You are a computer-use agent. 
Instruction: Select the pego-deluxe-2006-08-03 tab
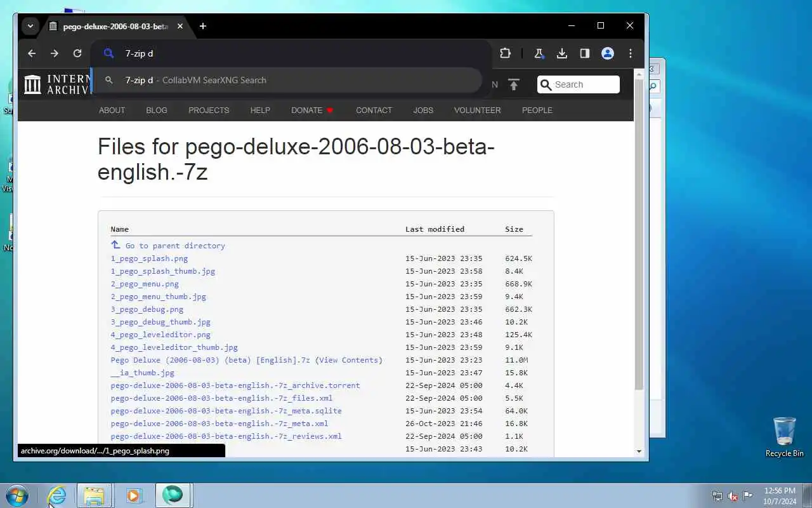(115, 26)
